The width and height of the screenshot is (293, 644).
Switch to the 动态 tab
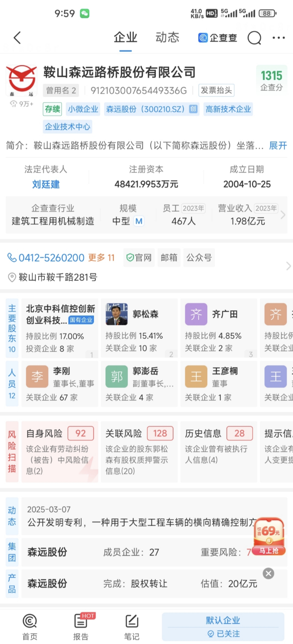coord(167,37)
